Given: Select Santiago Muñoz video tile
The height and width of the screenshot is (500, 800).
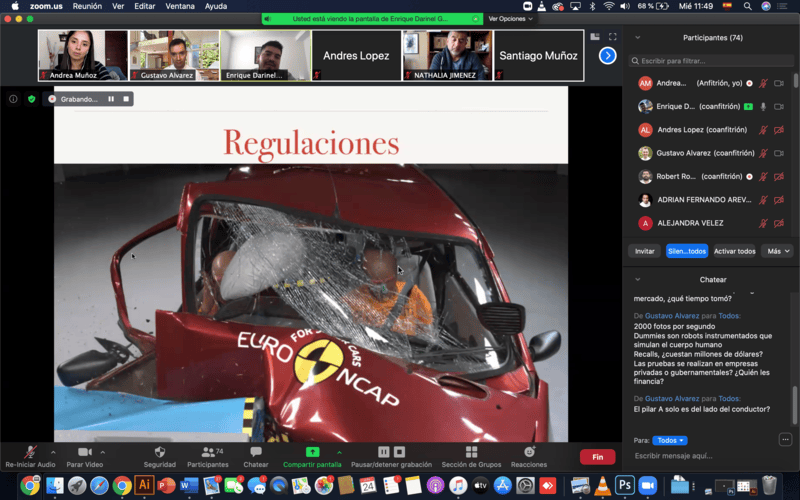Looking at the screenshot, I should [539, 55].
